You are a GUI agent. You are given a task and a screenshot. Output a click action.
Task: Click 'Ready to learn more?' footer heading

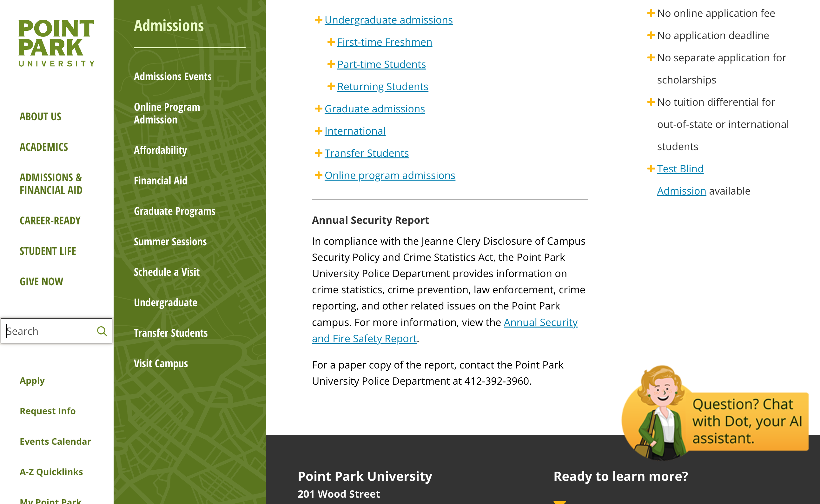click(x=620, y=476)
